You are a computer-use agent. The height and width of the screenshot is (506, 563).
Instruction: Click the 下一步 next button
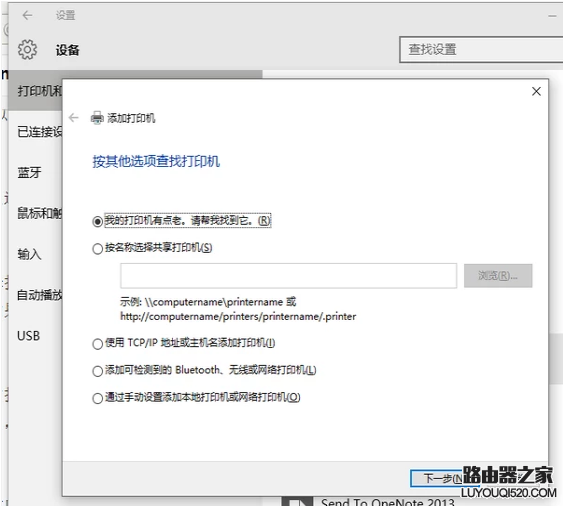click(445, 479)
